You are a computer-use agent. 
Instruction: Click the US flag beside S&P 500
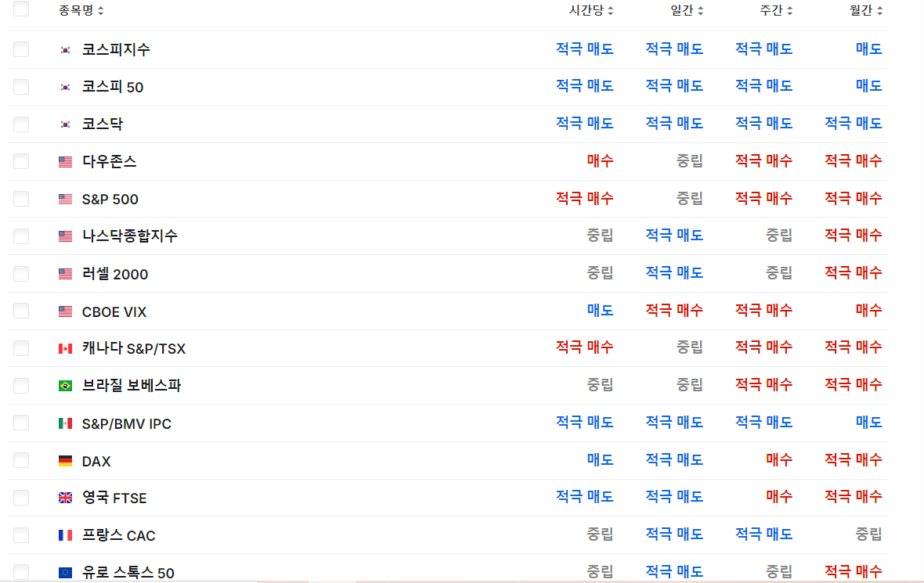tap(66, 199)
